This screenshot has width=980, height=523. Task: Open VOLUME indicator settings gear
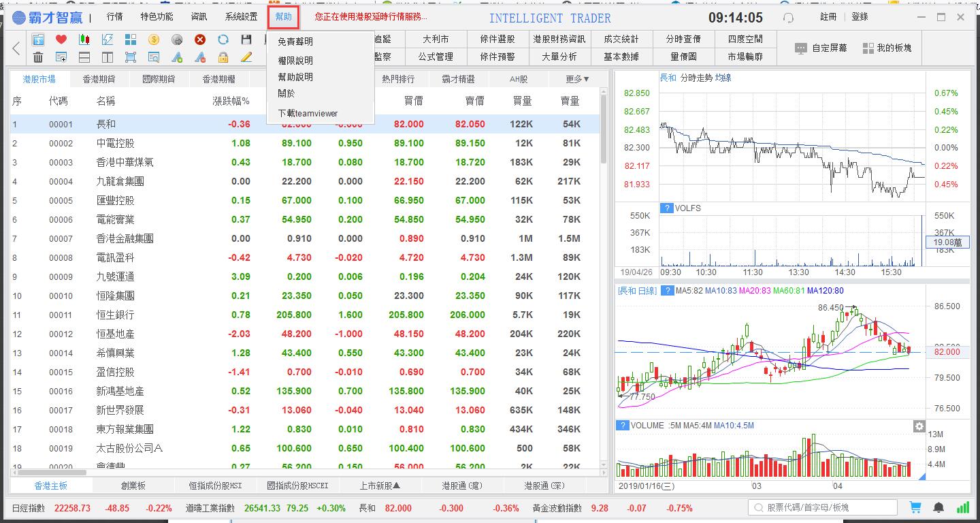pos(919,426)
